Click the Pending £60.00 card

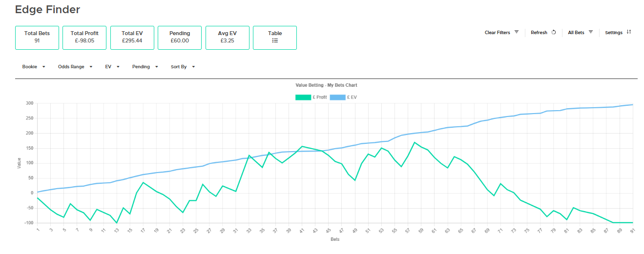pos(179,38)
